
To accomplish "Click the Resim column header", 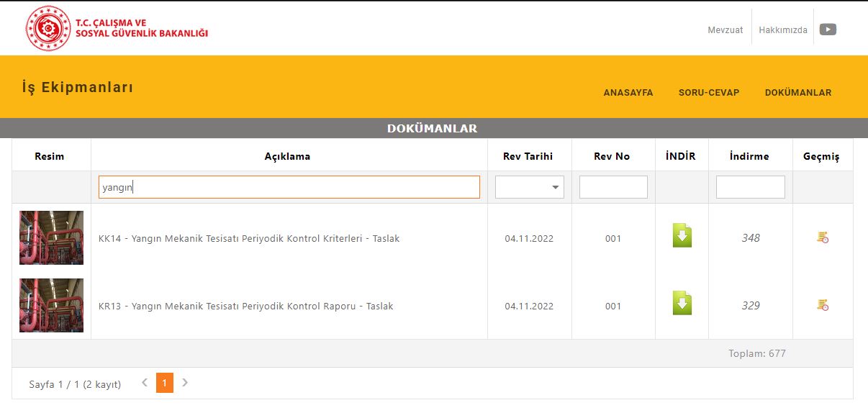I will tap(50, 156).
